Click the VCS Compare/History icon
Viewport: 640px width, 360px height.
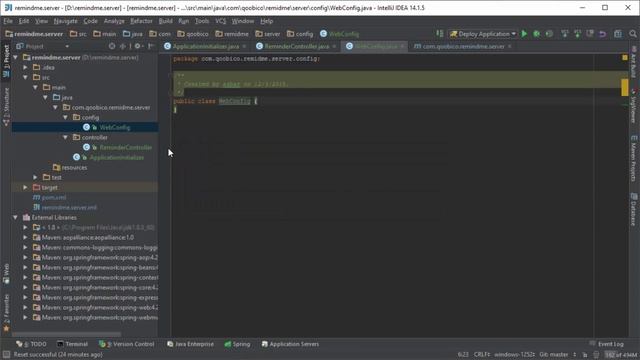point(590,34)
